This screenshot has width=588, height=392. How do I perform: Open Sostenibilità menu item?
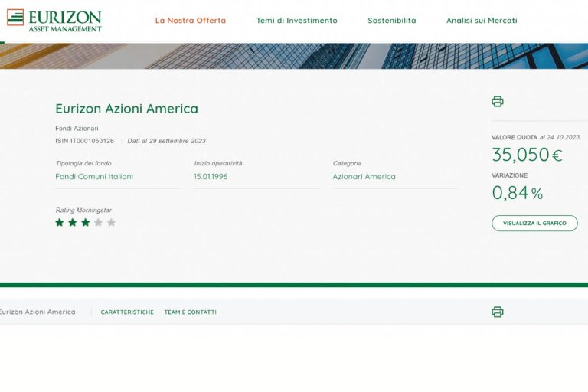[x=392, y=20]
